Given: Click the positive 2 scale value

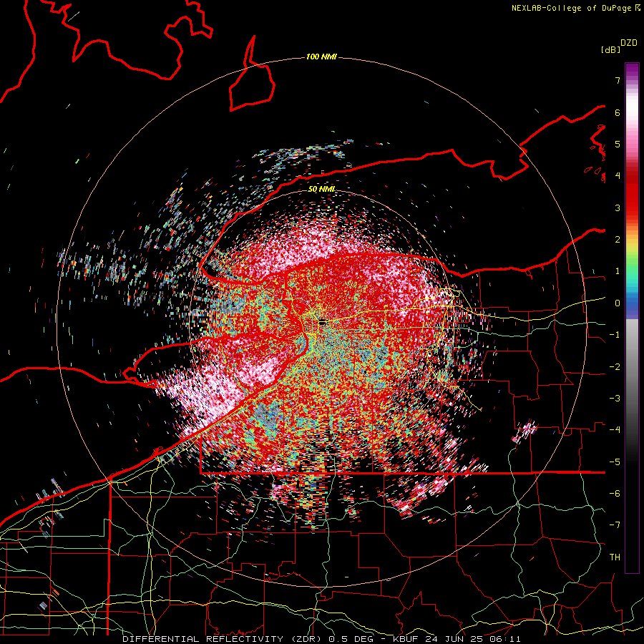Looking at the screenshot, I should point(618,240).
